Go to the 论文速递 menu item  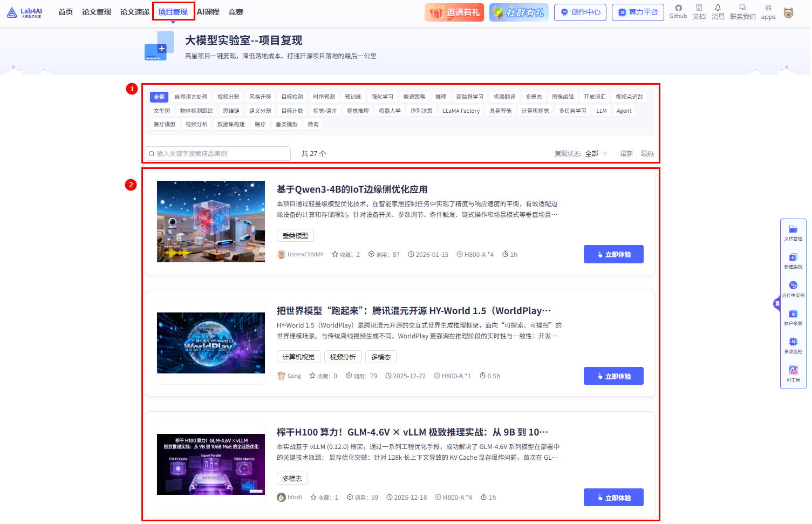point(134,11)
